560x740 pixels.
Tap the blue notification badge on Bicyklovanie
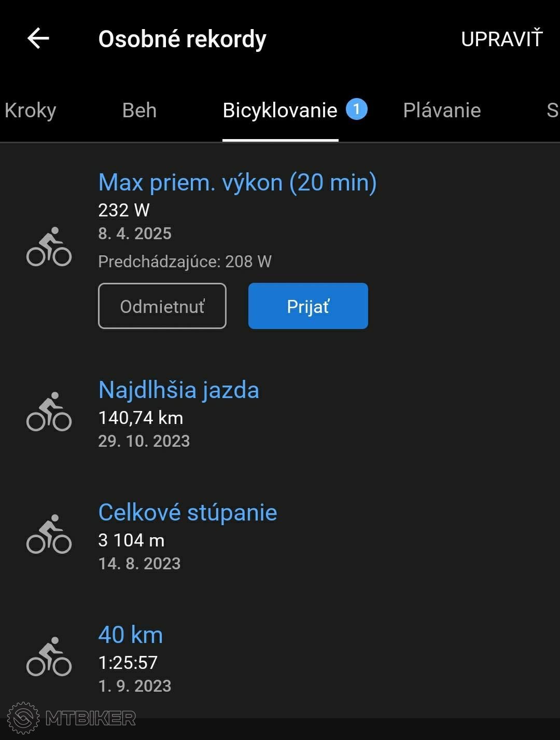pos(356,109)
